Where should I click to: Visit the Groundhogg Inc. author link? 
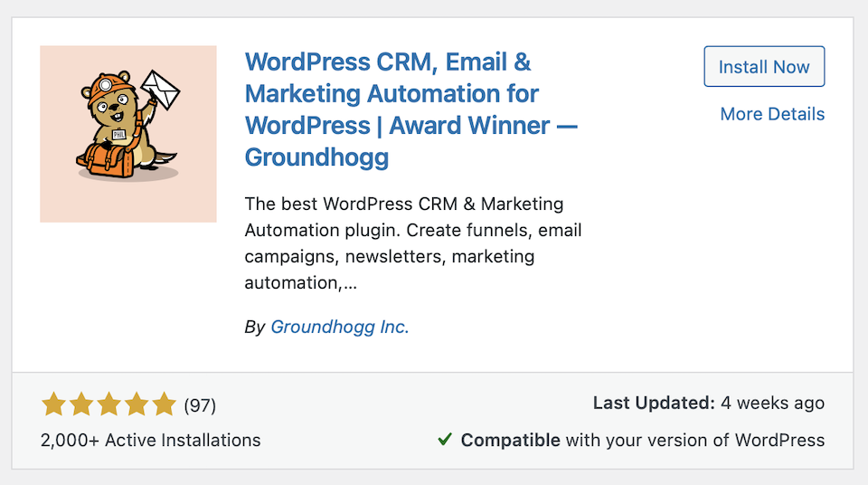[340, 328]
